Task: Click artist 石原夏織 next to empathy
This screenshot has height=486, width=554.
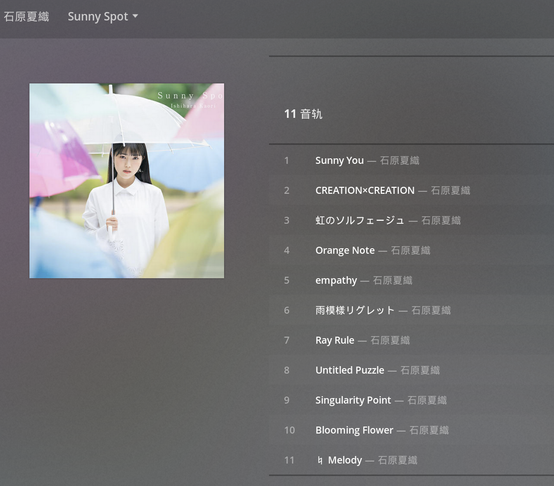Action: coord(393,281)
